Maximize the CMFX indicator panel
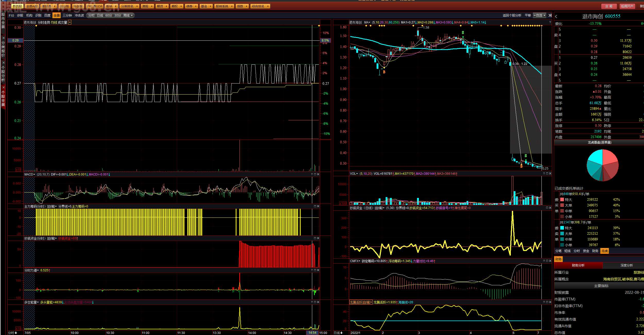Viewport: 644px width, 335px height. pos(547,261)
